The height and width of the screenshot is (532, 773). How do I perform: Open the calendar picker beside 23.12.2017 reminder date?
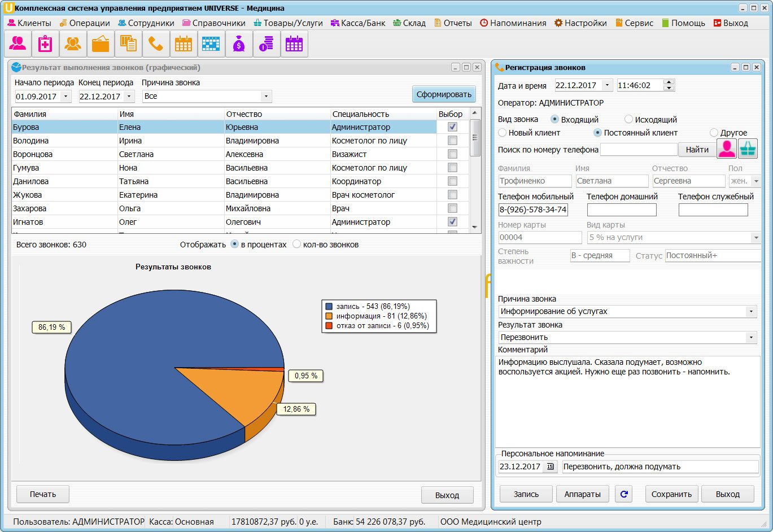tap(551, 466)
